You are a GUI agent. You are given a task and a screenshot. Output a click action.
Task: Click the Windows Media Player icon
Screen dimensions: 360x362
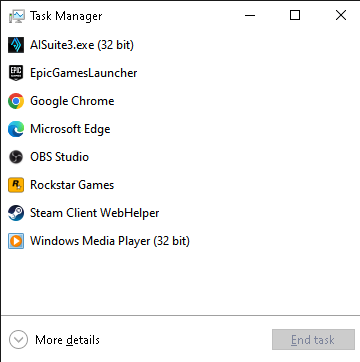pyautogui.click(x=16, y=241)
